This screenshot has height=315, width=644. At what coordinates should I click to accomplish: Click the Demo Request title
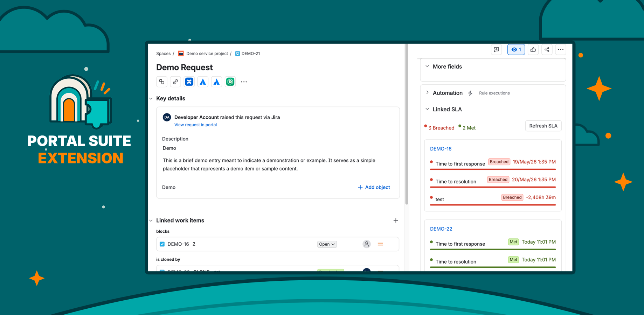(x=184, y=67)
